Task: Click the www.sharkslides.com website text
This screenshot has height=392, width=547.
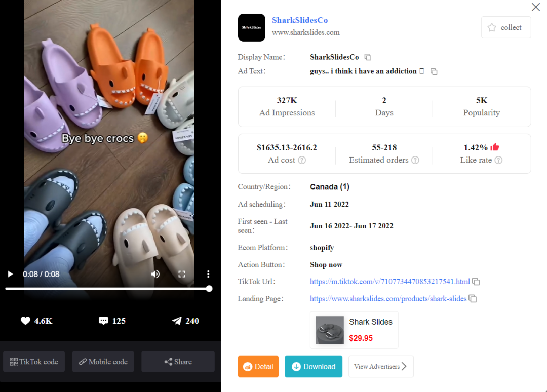Action: (305, 32)
